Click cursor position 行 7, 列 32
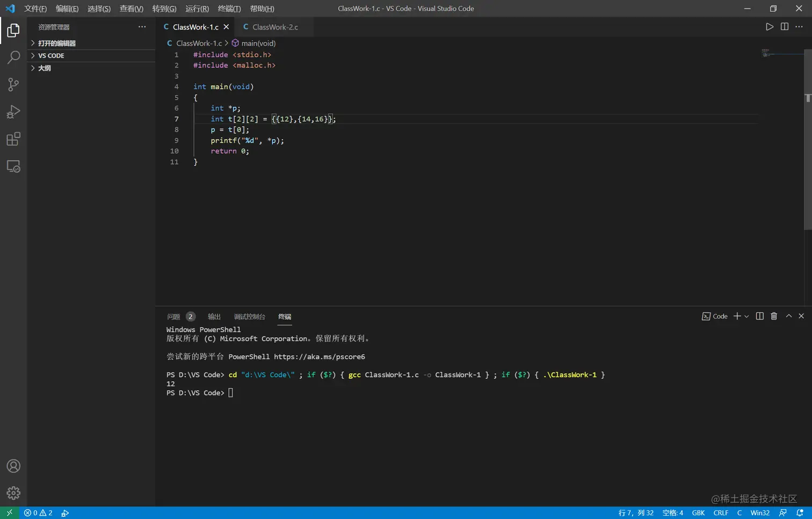 (x=636, y=513)
